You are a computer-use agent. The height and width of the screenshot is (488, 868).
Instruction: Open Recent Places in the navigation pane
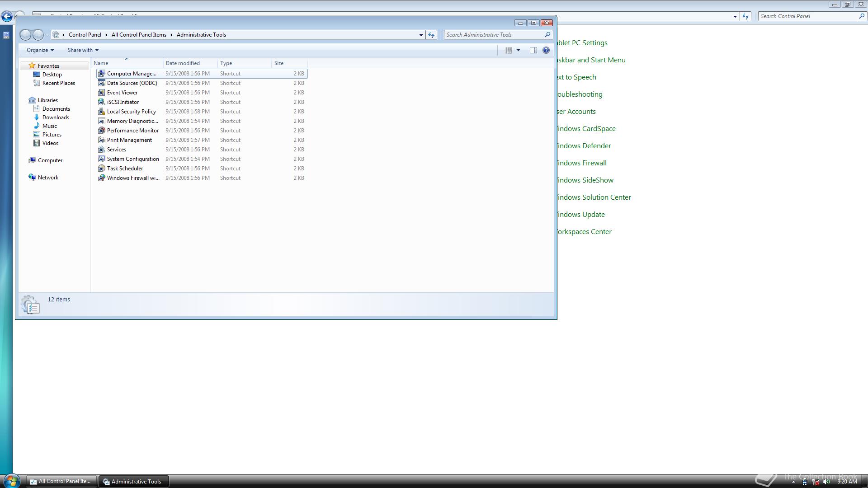[58, 83]
